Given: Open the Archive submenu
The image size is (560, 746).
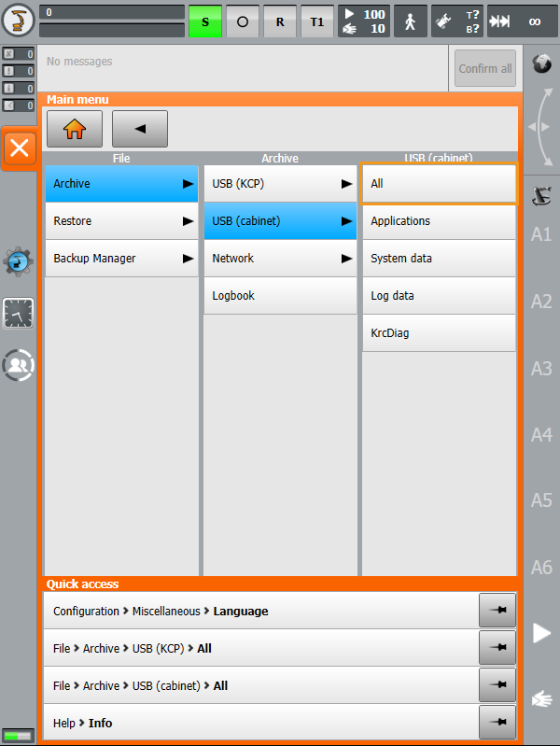Looking at the screenshot, I should (122, 184).
